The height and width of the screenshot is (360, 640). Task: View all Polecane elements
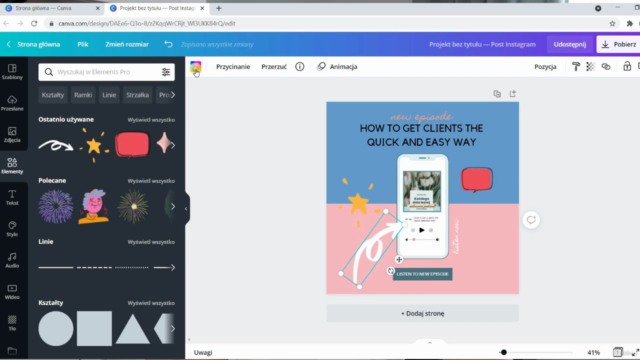[x=151, y=181]
